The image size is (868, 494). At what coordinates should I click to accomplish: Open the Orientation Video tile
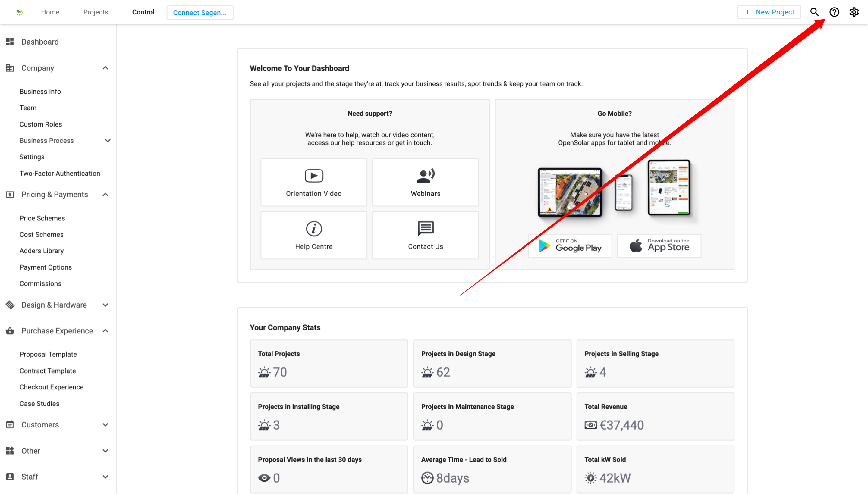click(x=314, y=183)
